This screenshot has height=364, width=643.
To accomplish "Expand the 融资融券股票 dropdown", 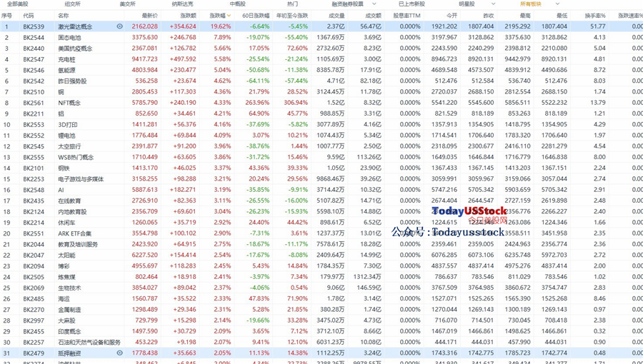I will [x=374, y=4].
